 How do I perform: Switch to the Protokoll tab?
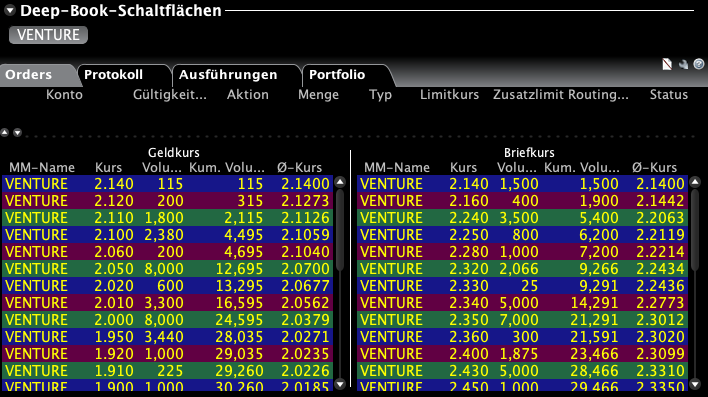(x=113, y=75)
